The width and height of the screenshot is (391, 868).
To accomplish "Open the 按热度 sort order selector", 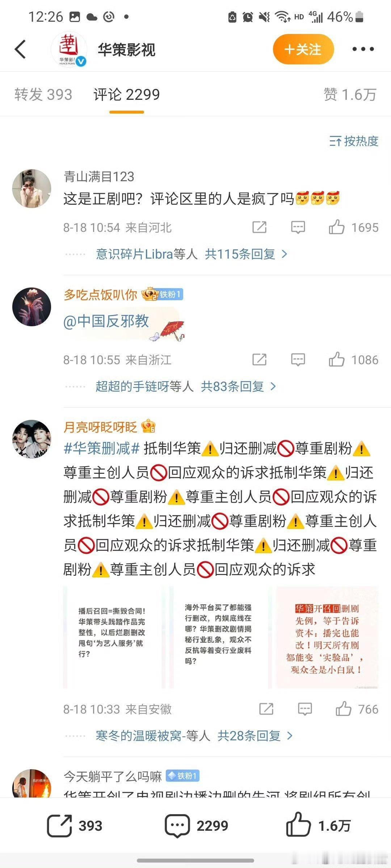I will click(x=354, y=141).
